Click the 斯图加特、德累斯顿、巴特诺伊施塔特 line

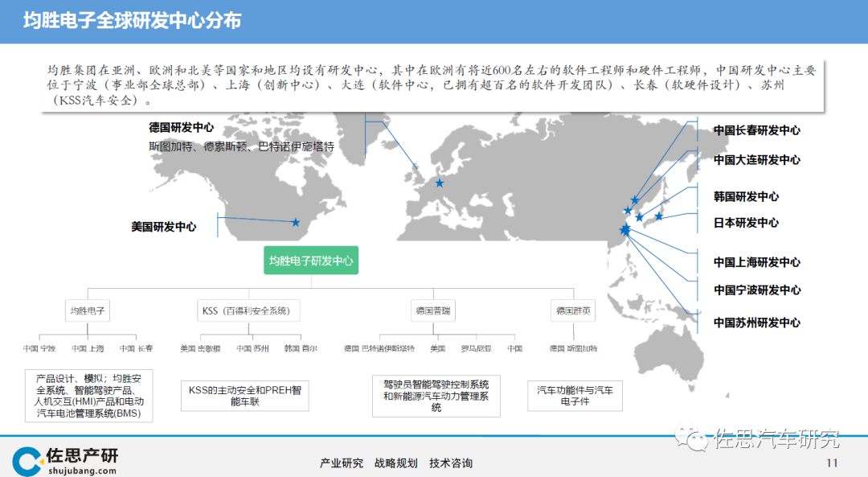point(241,147)
